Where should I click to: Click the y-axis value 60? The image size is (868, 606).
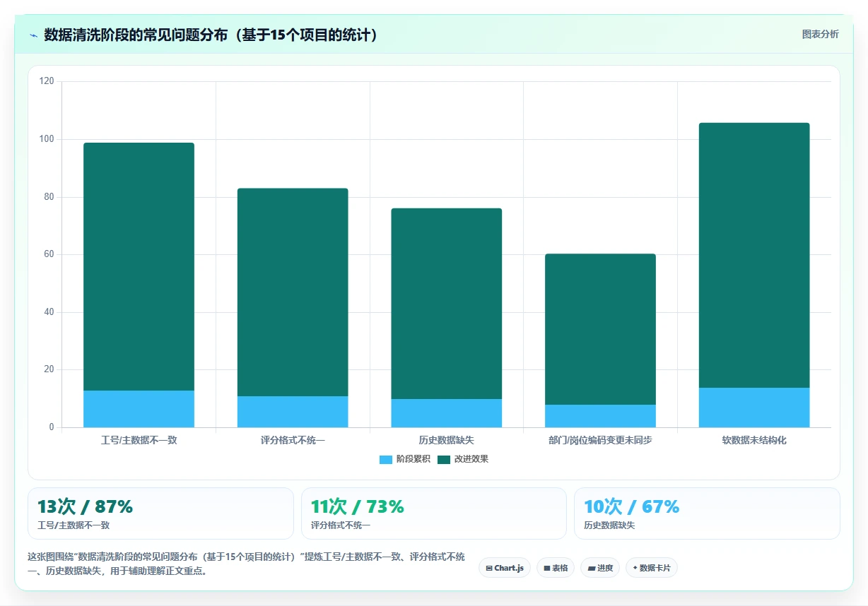(x=49, y=254)
